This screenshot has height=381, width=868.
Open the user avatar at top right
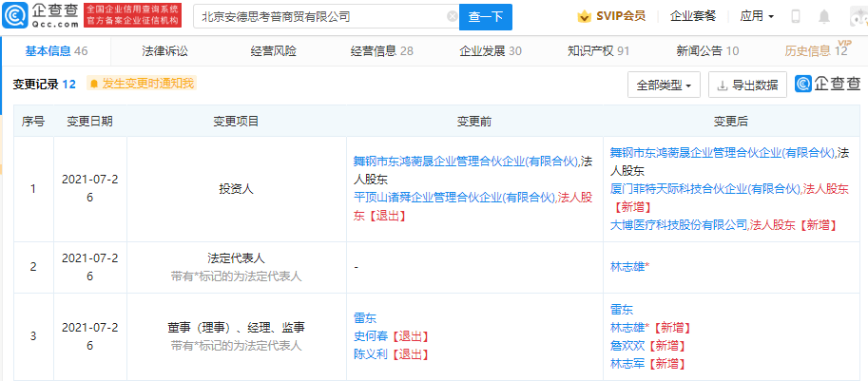pos(859,16)
